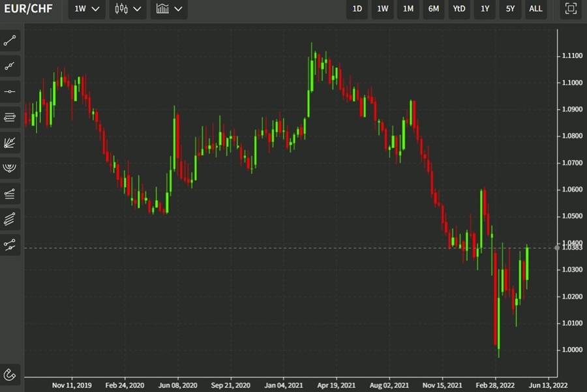
Task: Set the range to 1D
Action: point(357,8)
